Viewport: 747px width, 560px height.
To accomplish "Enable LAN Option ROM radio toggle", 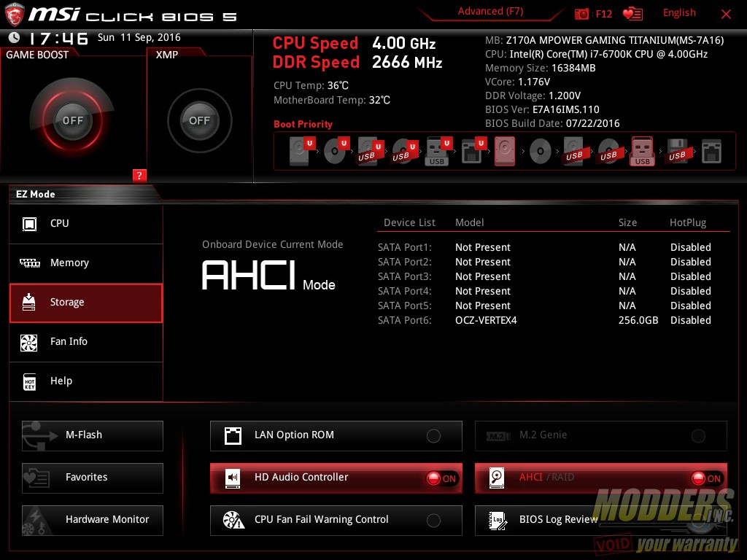I will point(433,436).
